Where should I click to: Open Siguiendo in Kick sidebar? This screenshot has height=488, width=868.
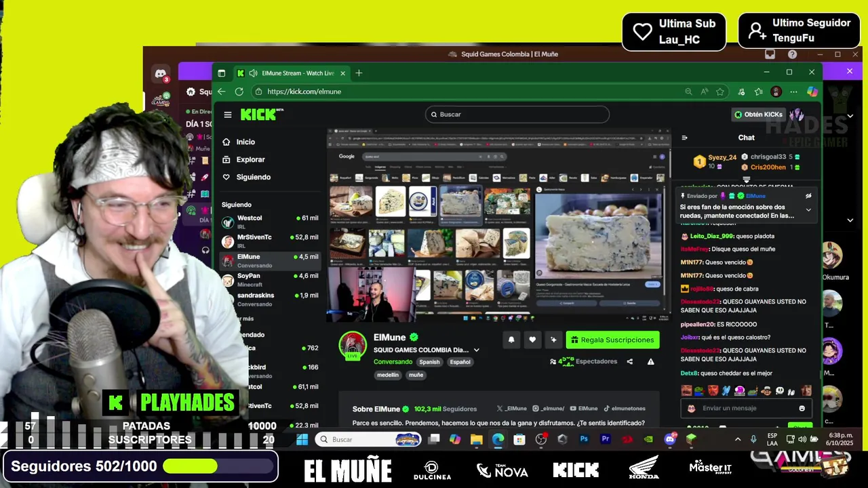tap(253, 177)
